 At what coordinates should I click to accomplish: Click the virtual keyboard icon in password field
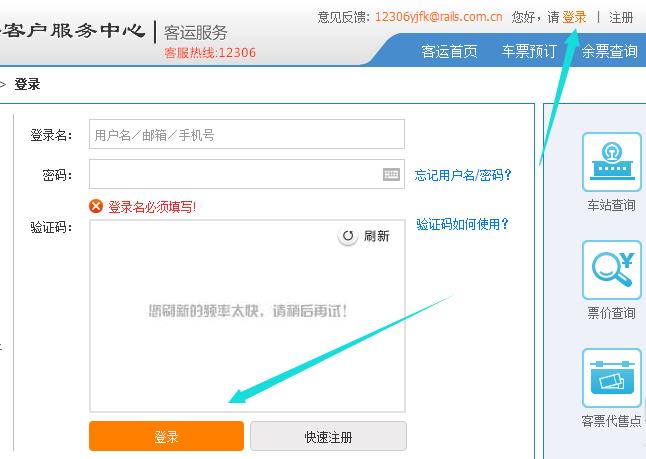pyautogui.click(x=391, y=174)
